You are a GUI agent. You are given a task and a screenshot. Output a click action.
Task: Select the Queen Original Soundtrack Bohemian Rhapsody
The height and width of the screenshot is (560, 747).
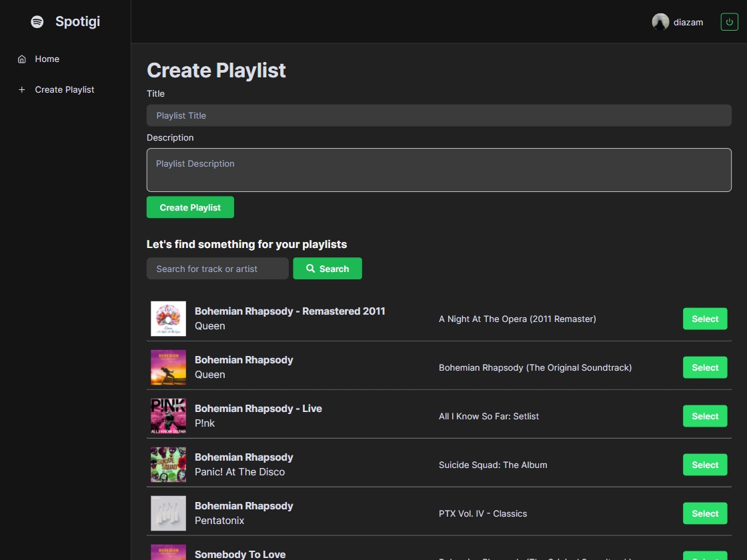[705, 367]
